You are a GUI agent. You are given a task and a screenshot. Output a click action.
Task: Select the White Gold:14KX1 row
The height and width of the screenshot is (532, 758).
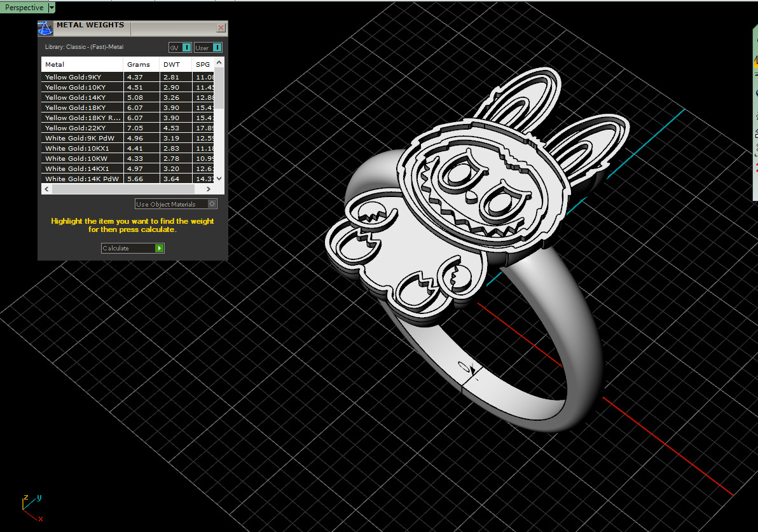128,168
